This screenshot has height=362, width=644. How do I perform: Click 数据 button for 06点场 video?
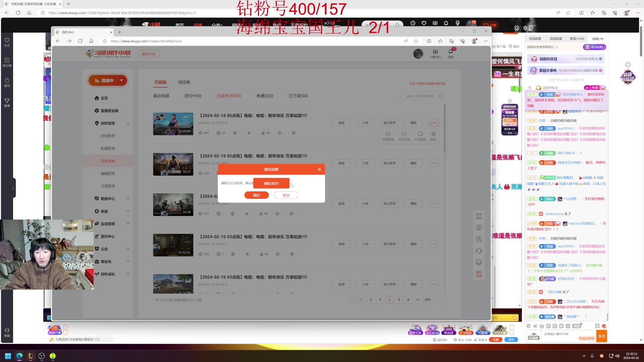coord(341,123)
